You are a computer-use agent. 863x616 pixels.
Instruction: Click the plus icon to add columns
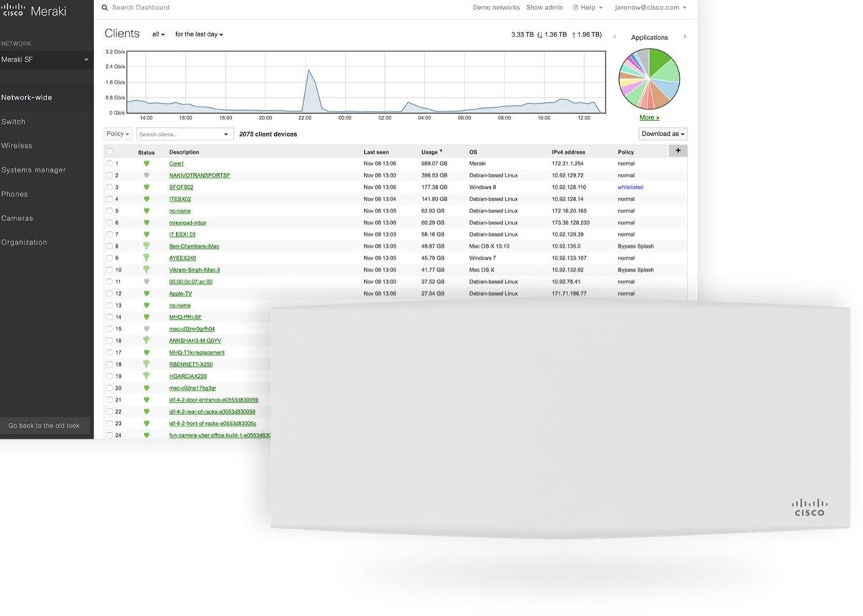coord(677,150)
